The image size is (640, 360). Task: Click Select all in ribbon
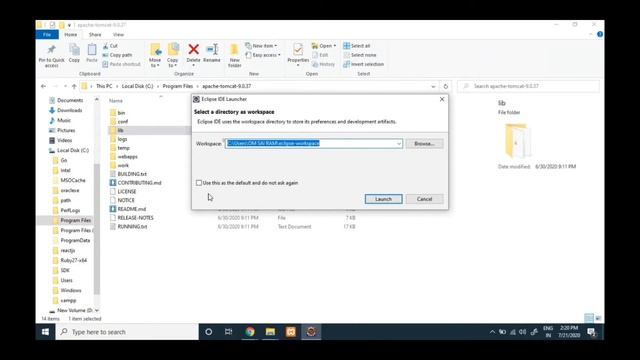[357, 46]
